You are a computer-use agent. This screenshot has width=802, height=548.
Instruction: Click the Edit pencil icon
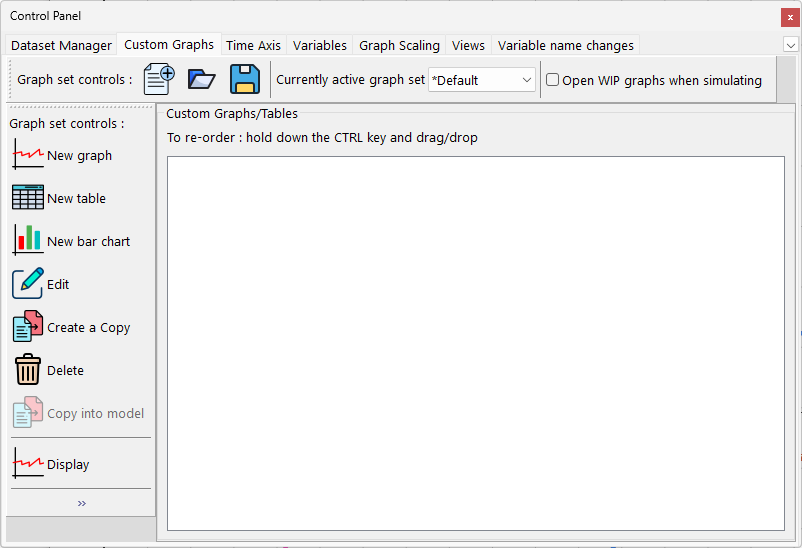(28, 284)
